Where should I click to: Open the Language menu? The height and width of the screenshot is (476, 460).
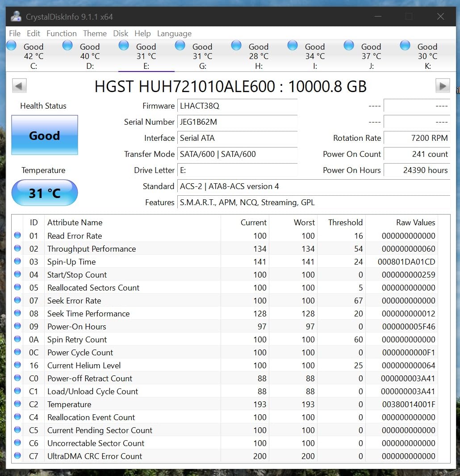point(175,34)
